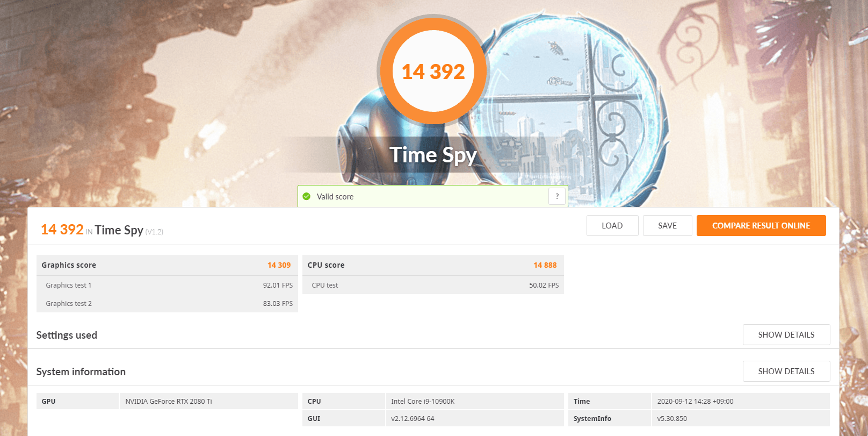Click the 14 392 score circle
The width and height of the screenshot is (868, 436).
[x=433, y=71]
